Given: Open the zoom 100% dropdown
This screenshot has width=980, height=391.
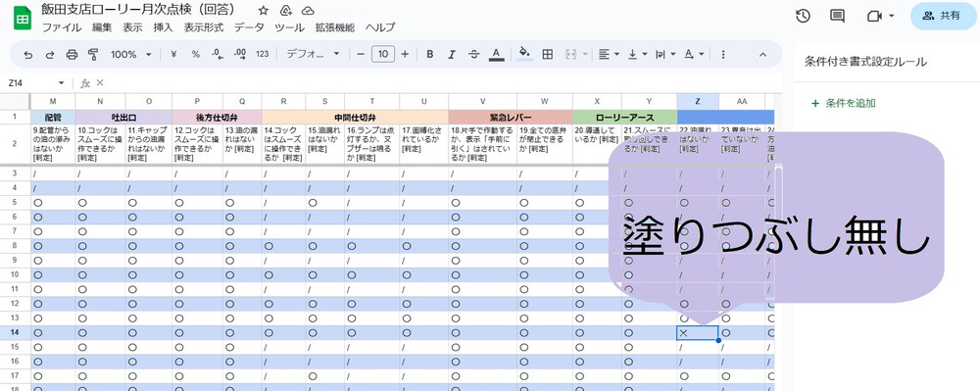Looking at the screenshot, I should click(x=131, y=54).
